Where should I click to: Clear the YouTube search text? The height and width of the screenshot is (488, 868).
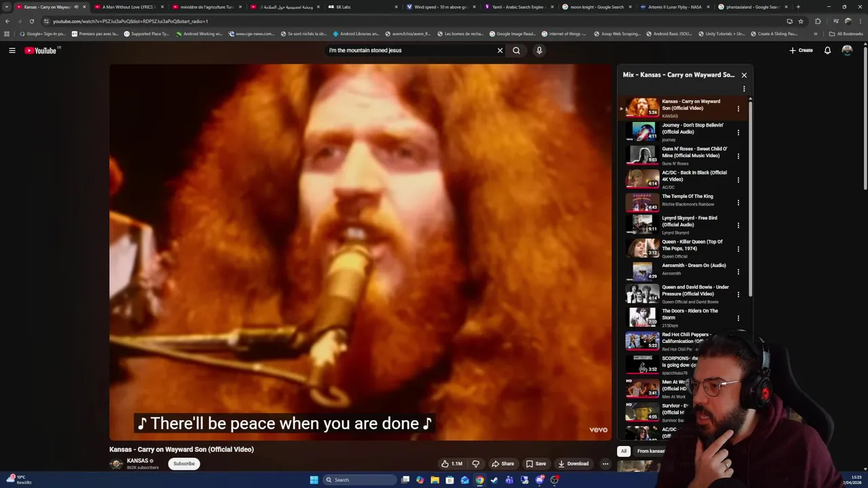coord(500,50)
